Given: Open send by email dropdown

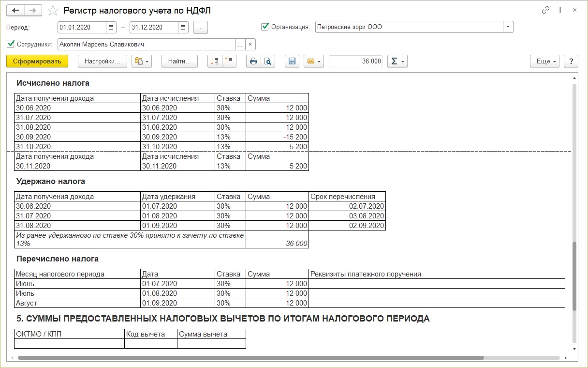Looking at the screenshot, I should coord(313,61).
